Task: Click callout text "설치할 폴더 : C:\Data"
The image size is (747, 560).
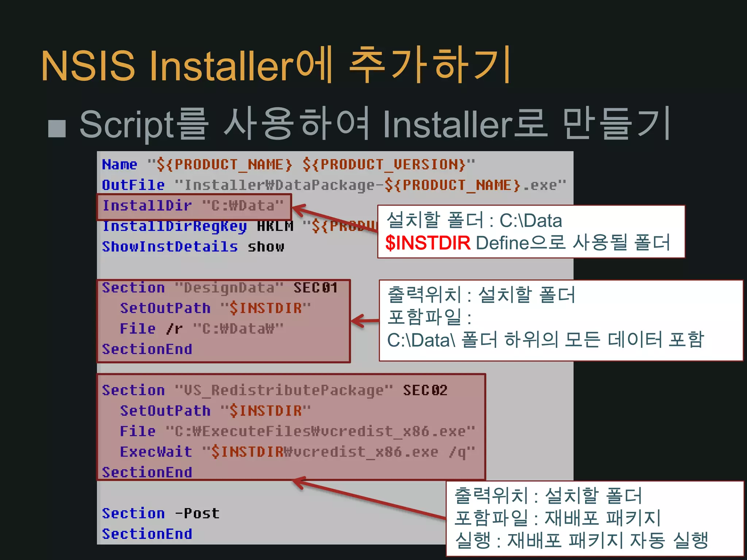Action: pos(474,220)
